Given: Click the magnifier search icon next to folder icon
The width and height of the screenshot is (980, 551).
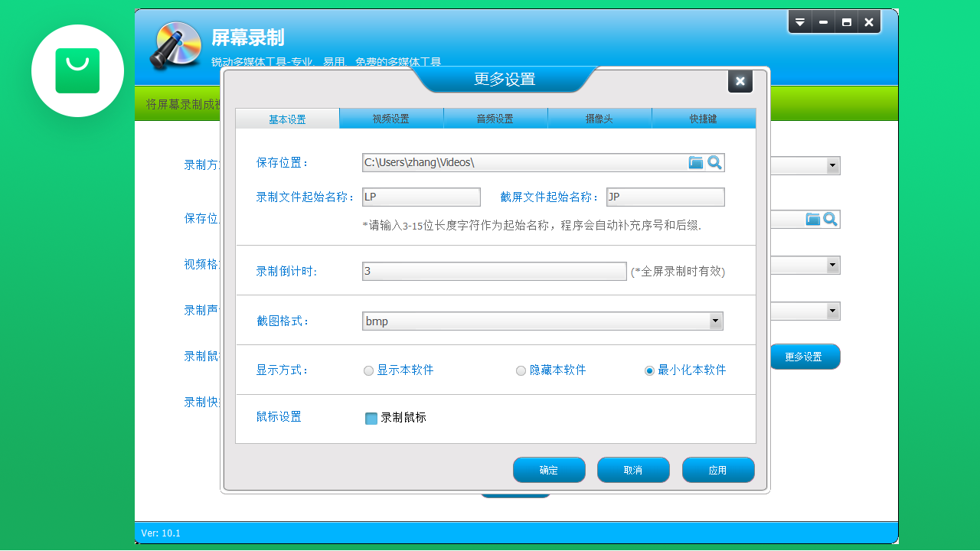Looking at the screenshot, I should [x=715, y=162].
